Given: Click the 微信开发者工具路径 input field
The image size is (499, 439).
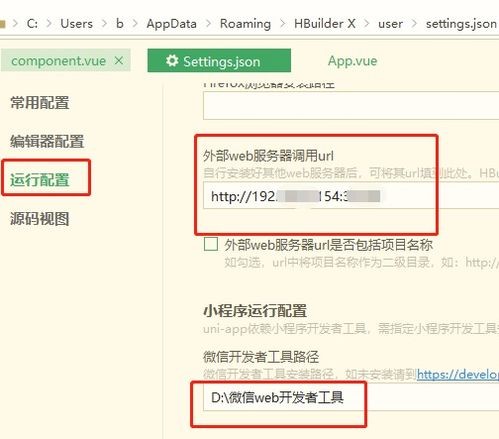Looking at the screenshot, I should [x=351, y=397].
